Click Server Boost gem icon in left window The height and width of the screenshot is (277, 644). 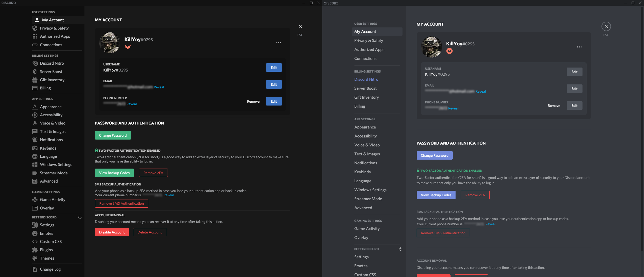(35, 72)
